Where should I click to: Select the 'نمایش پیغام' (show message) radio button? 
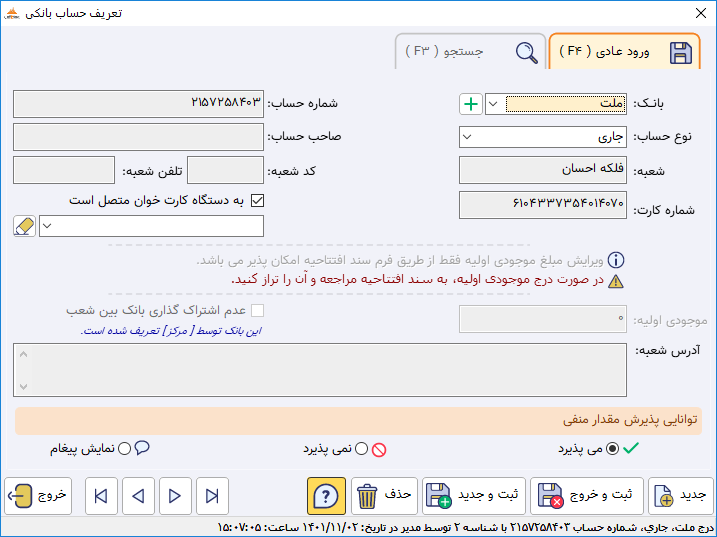tap(124, 449)
